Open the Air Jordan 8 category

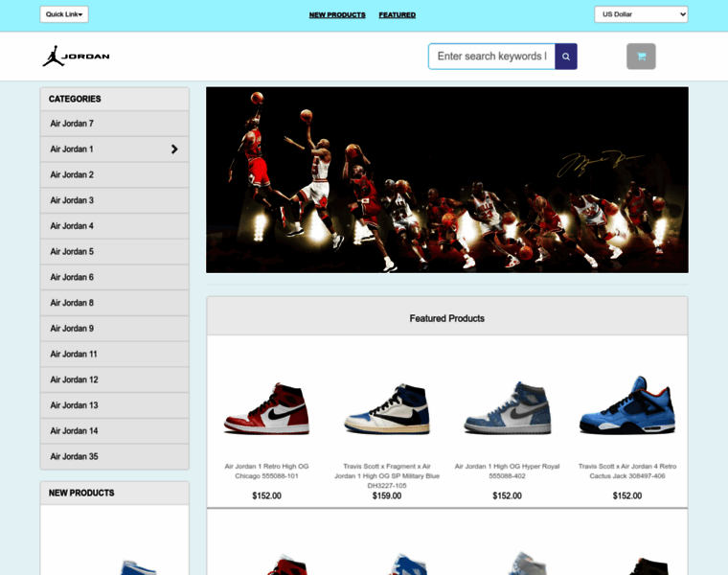[x=114, y=303]
